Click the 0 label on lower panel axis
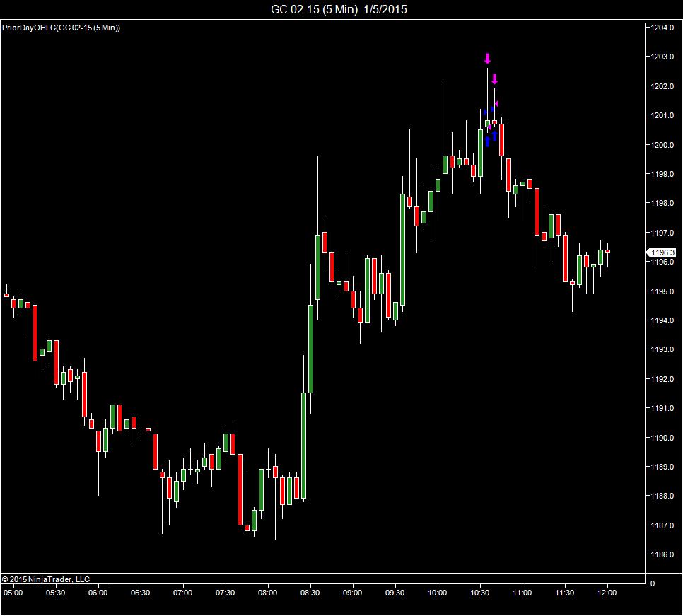The height and width of the screenshot is (616, 683). [652, 583]
